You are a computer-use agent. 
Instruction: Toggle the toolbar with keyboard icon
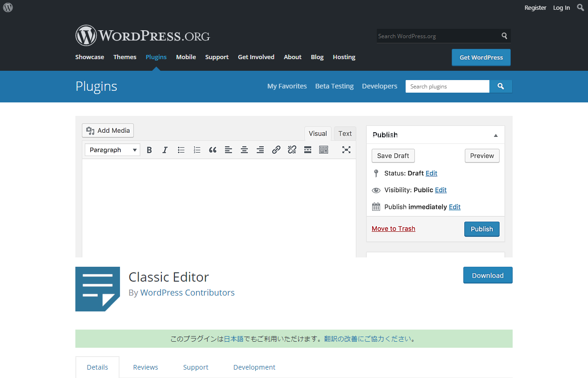point(323,150)
